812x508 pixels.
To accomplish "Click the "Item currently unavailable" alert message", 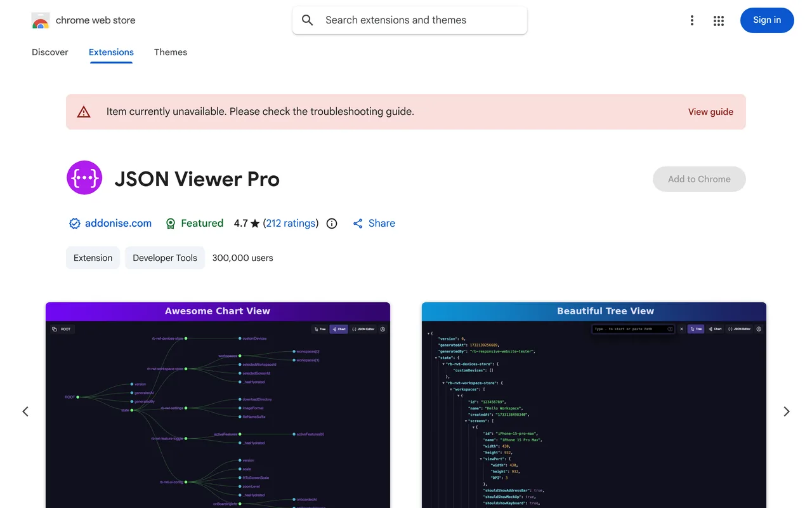I will (x=260, y=112).
